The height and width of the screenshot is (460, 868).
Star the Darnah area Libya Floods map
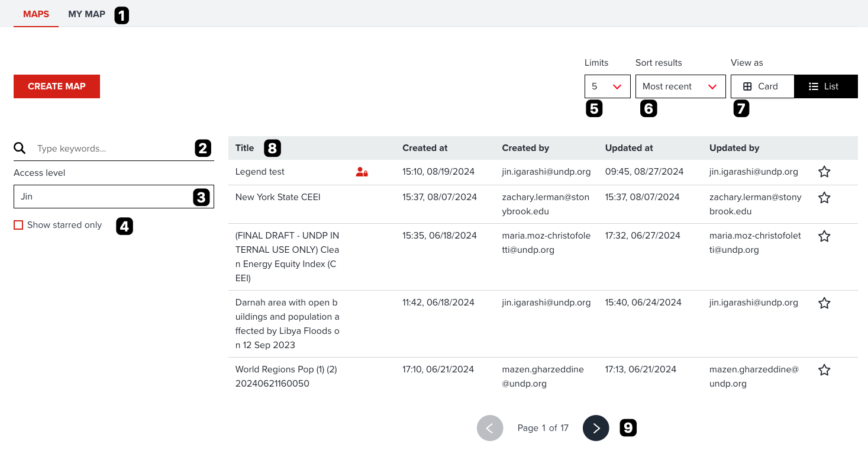[824, 303]
